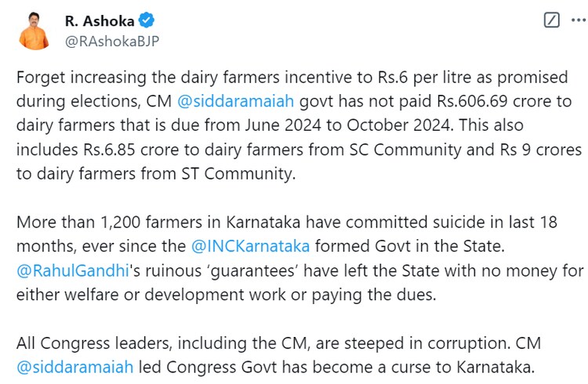
Task: Open R. Ashoka's profile picture
Action: pyautogui.click(x=34, y=31)
